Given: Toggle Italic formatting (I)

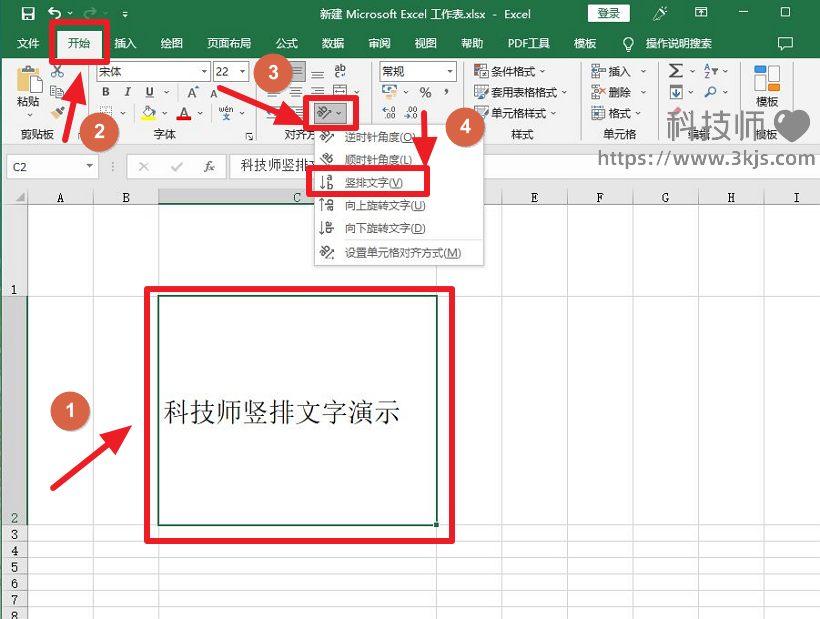Looking at the screenshot, I should click(127, 92).
